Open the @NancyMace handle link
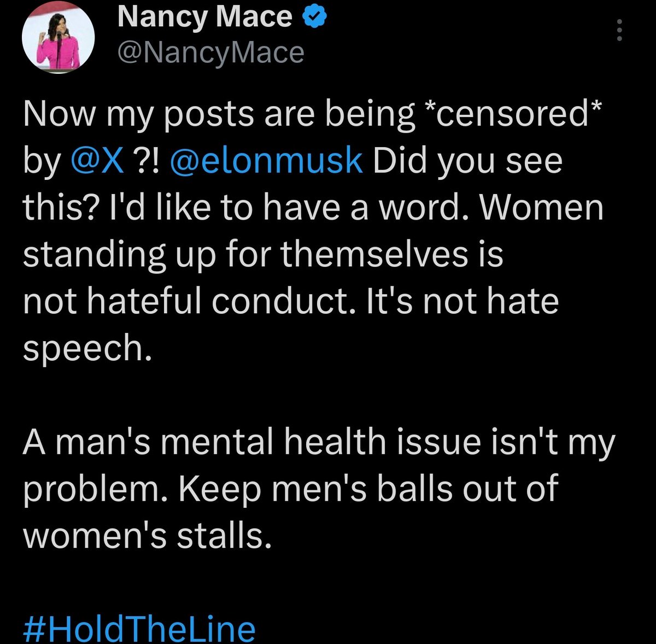The image size is (656, 644). (x=210, y=52)
